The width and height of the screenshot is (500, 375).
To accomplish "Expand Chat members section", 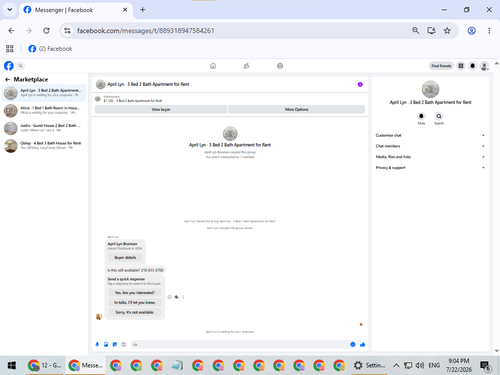I will (430, 146).
